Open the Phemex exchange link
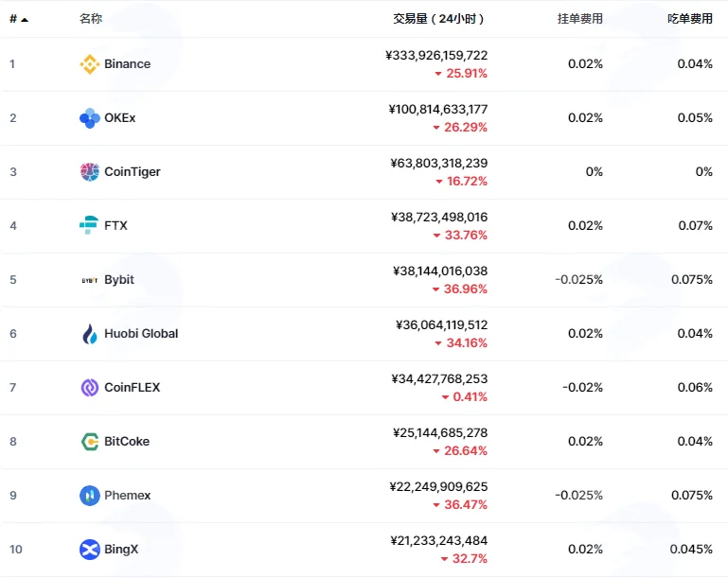 tap(127, 496)
